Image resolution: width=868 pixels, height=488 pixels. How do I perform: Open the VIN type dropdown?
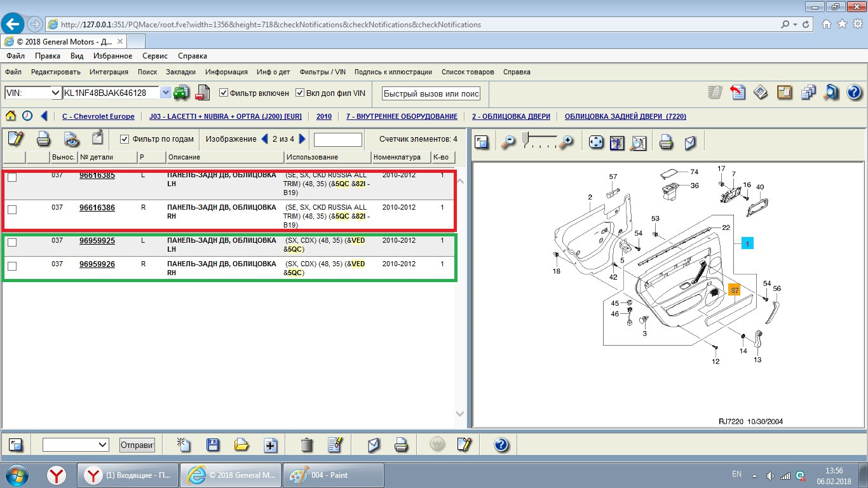55,93
